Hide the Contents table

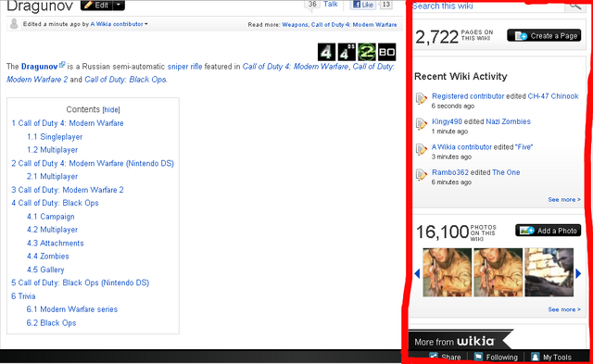[x=111, y=109]
